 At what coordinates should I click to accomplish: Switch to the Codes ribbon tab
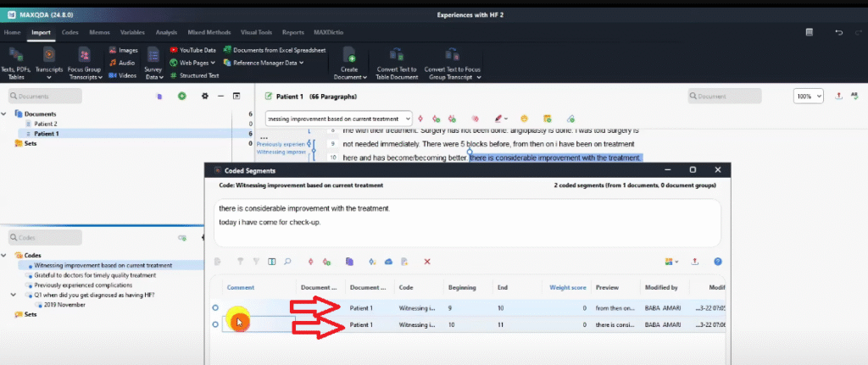click(x=70, y=33)
